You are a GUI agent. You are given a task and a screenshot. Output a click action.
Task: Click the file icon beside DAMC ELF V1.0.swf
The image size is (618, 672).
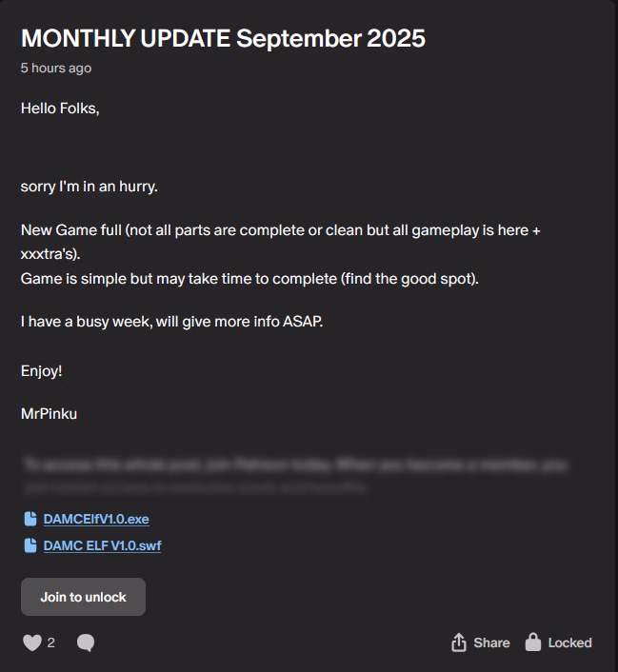(x=30, y=545)
